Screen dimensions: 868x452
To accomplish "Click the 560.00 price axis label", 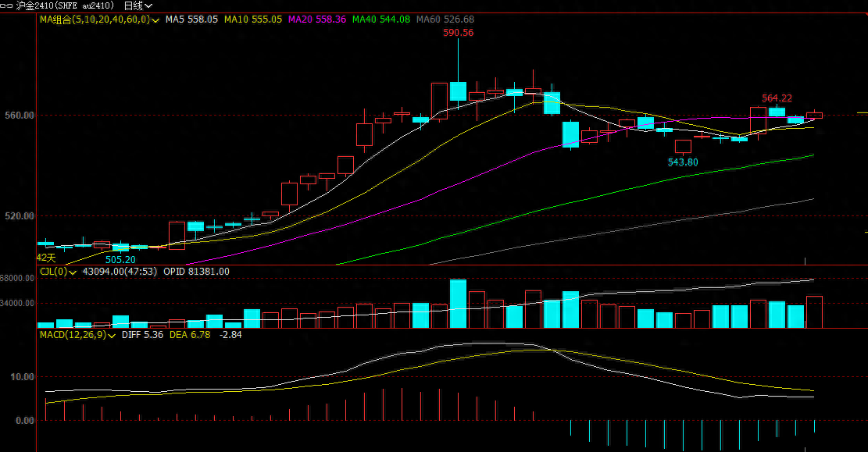I will click(18, 116).
